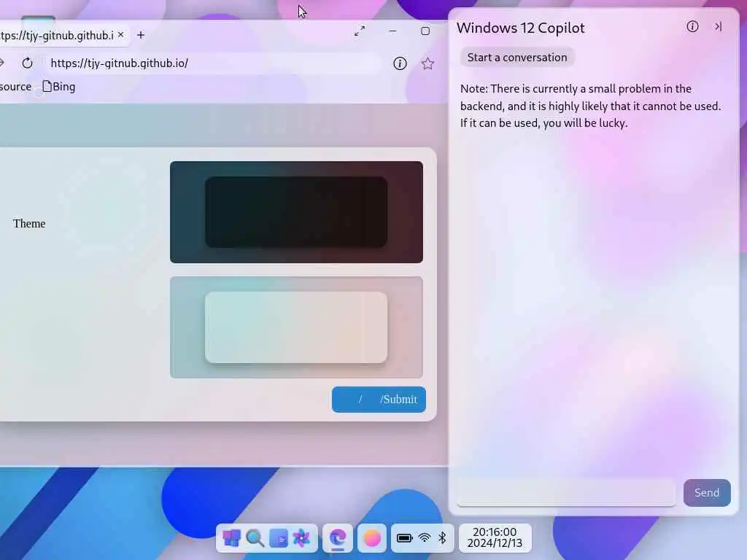Screen dimensions: 747x560
Task: Open the Wi-Fi network icon
Action: (425, 538)
